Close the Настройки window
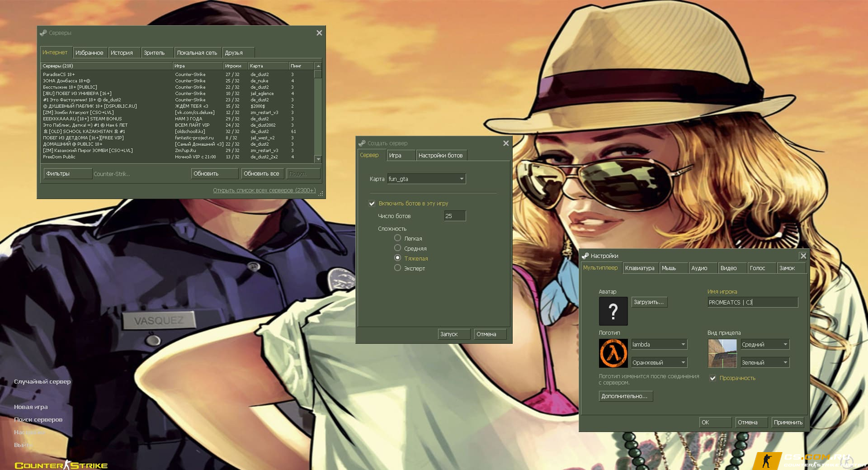This screenshot has height=470, width=868. point(803,256)
